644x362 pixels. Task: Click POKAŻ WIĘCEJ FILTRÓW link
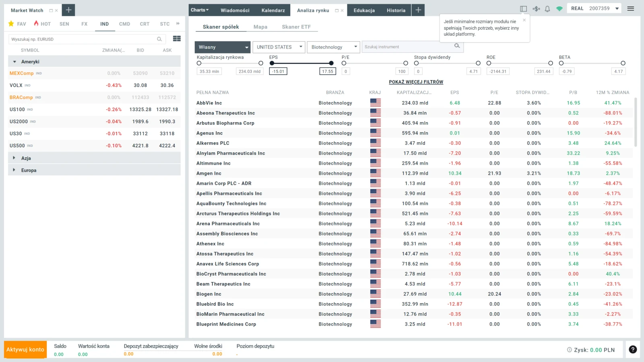tap(416, 82)
